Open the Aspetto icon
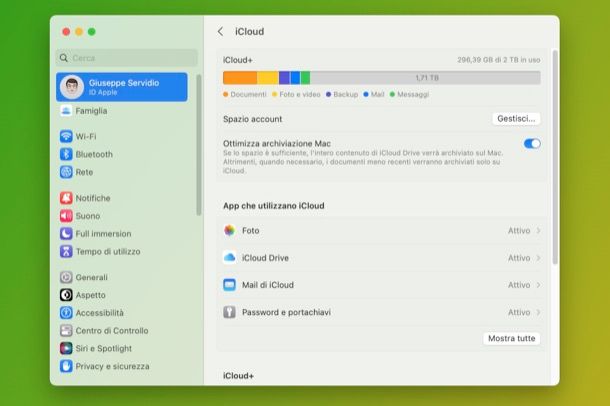 point(66,295)
